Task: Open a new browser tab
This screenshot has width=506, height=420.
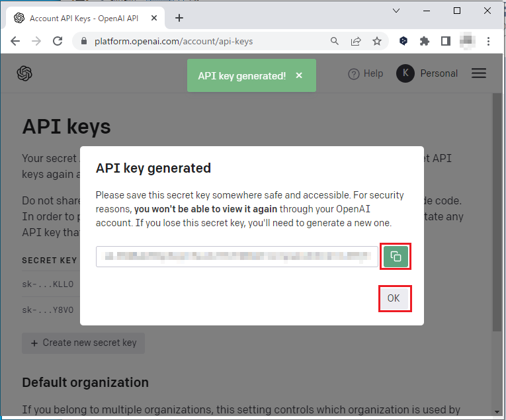Action: click(179, 18)
